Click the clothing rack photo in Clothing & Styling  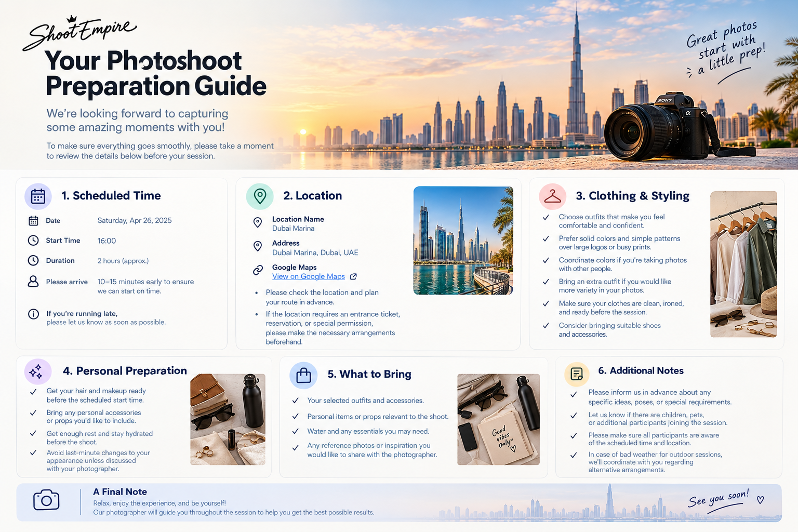(743, 264)
